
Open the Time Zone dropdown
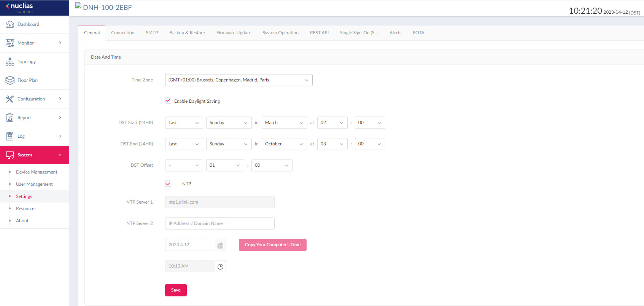pos(239,80)
